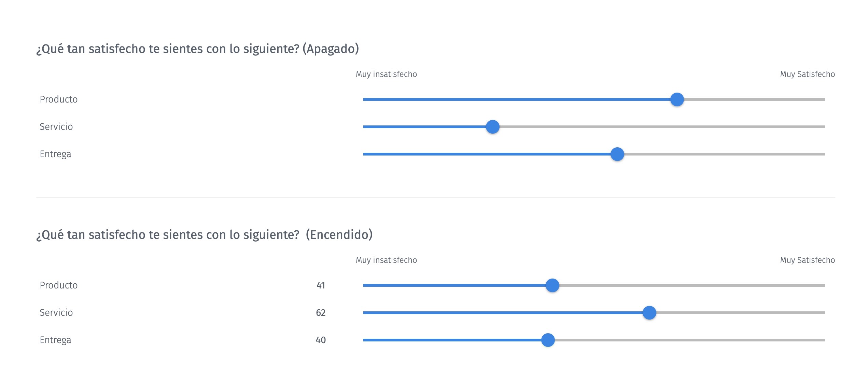Click midpoint of Entrega track in Encendido section
Viewport: 868px width, 378px height.
[594, 340]
